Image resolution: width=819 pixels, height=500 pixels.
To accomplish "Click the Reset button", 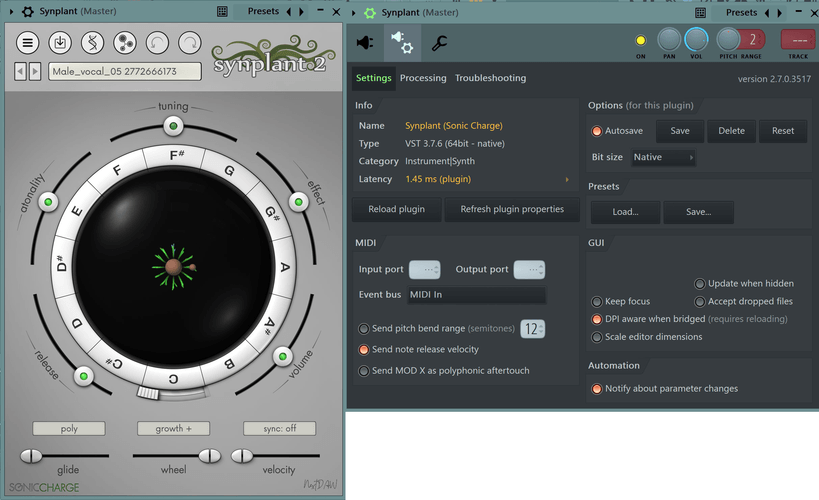I will point(783,131).
